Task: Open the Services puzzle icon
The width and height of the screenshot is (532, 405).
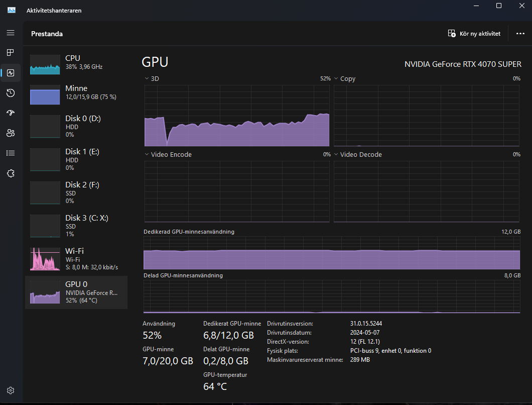Action: 11,173
